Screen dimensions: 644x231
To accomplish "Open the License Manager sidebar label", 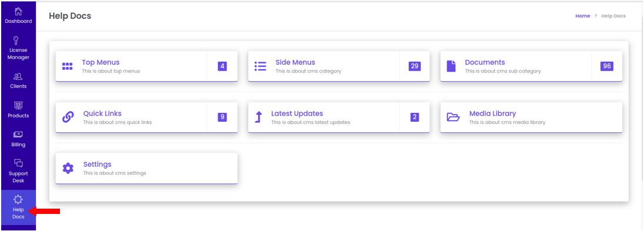I will tap(18, 53).
